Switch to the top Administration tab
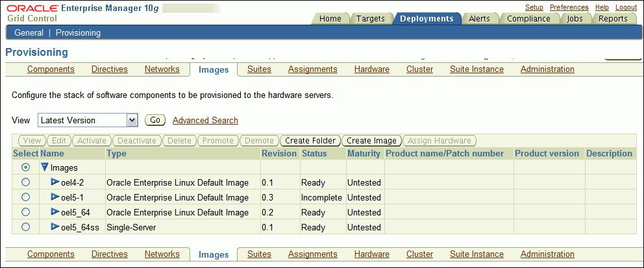Image resolution: width=644 pixels, height=268 pixels. 547,69
